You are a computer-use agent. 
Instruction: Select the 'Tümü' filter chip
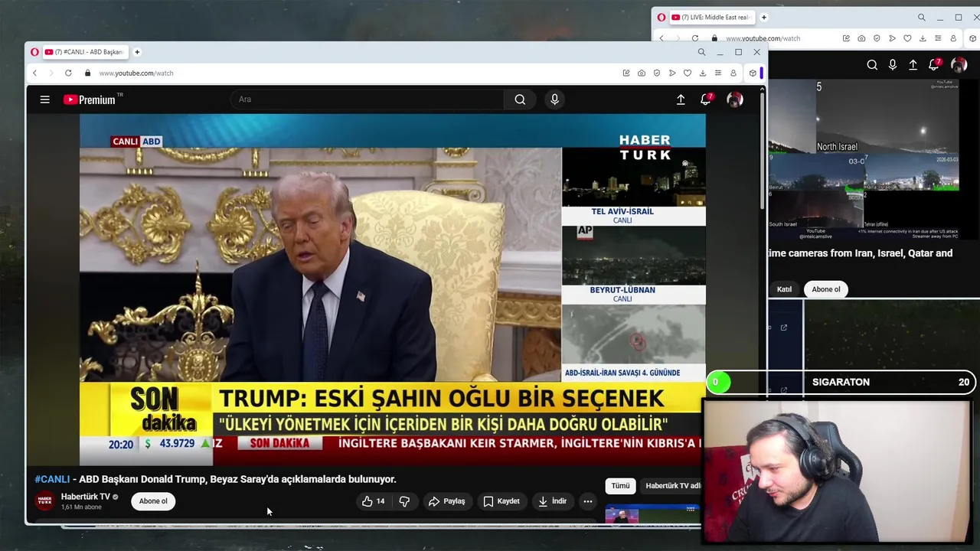pos(620,486)
